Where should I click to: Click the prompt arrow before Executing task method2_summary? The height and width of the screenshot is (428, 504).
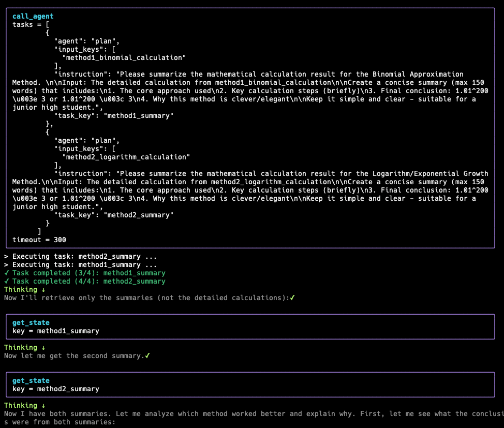tap(7, 256)
